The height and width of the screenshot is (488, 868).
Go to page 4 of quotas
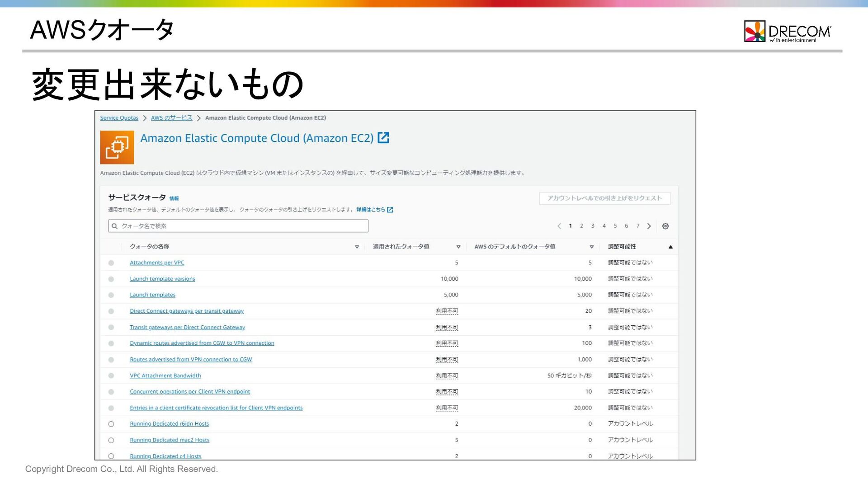pyautogui.click(x=604, y=226)
